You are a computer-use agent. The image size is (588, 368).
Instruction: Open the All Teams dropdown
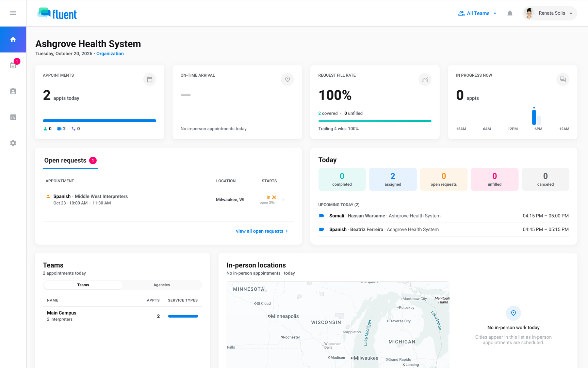point(477,13)
